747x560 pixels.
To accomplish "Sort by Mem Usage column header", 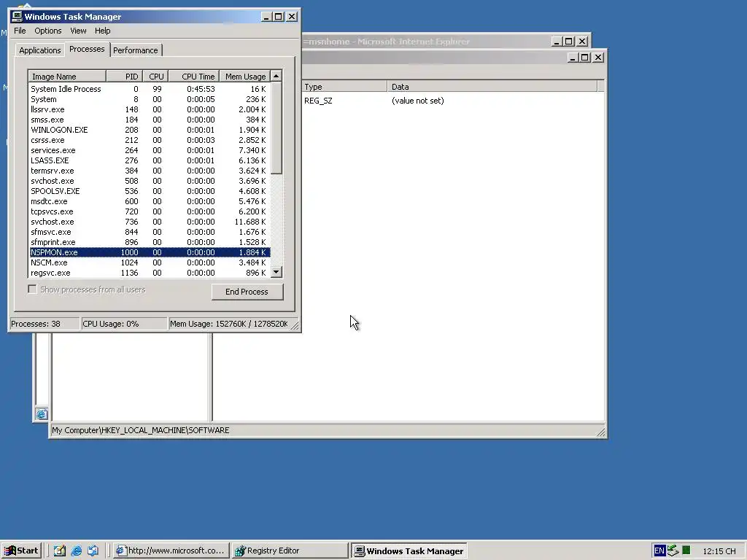I will coord(245,76).
